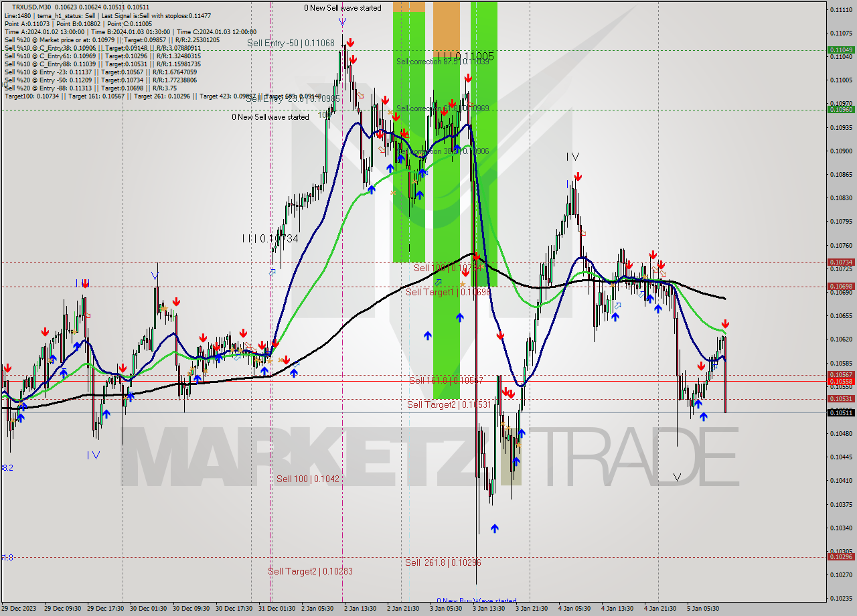The image size is (857, 616).
Task: Click the 'Sell 261.8 | 0.10296' label
Action: point(443,562)
